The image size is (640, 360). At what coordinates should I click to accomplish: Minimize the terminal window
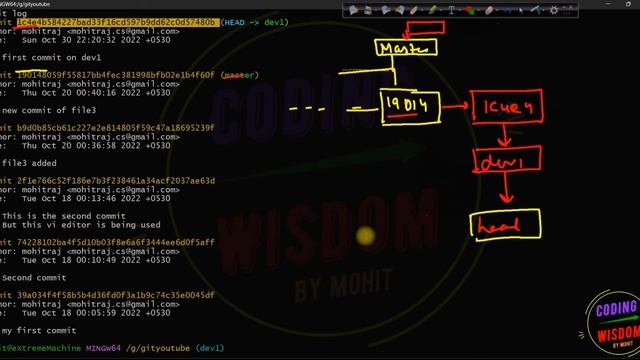point(608,4)
